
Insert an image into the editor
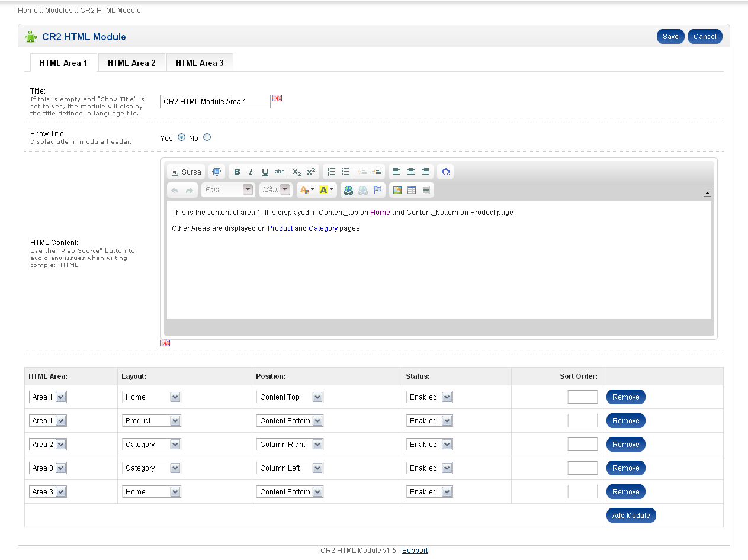(x=397, y=190)
